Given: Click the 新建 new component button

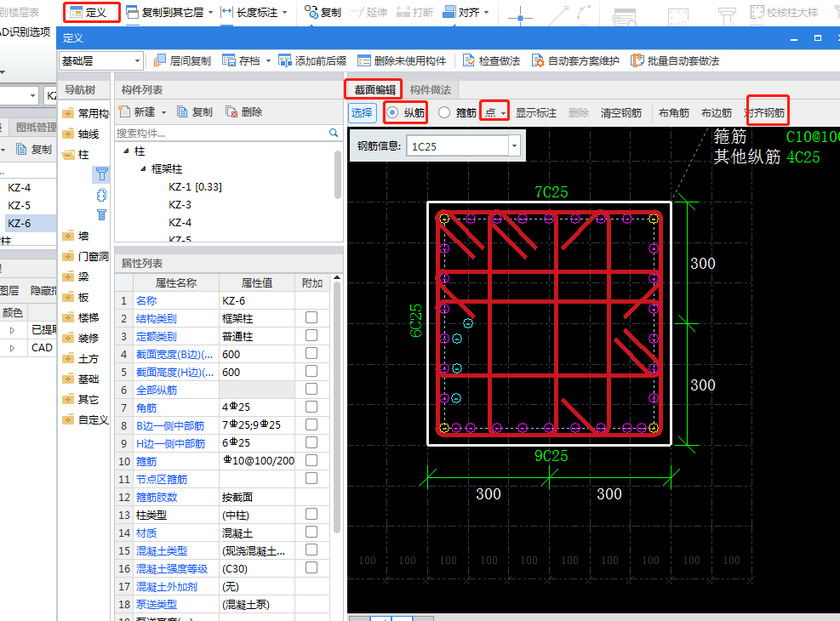Looking at the screenshot, I should [137, 112].
